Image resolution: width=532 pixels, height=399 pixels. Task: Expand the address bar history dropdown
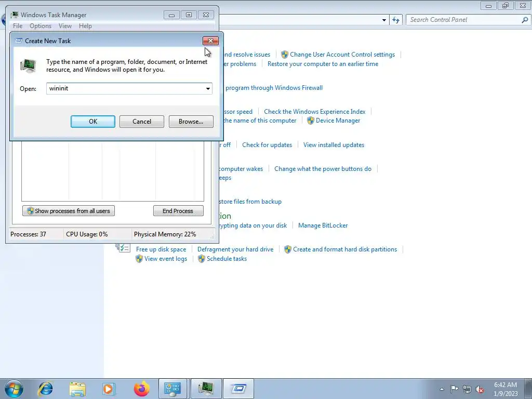click(384, 20)
